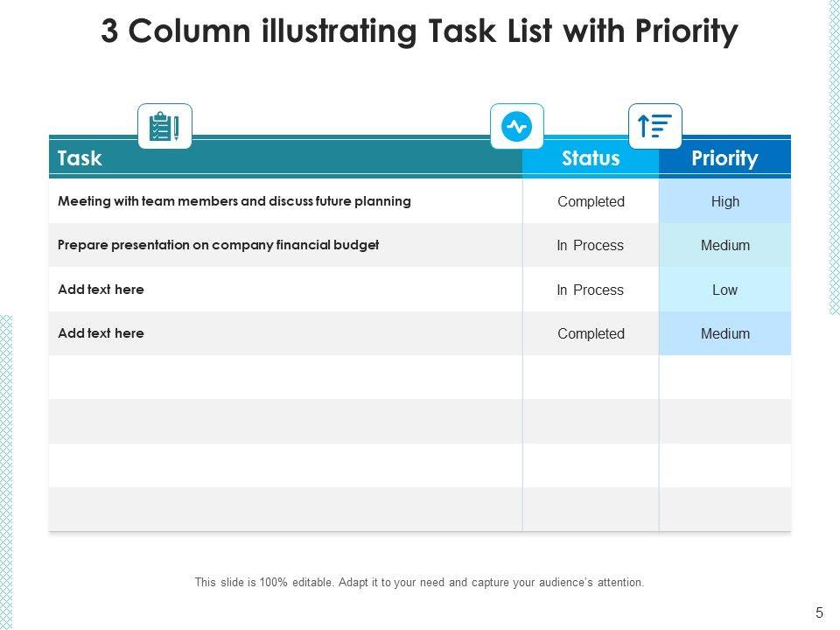Image resolution: width=840 pixels, height=630 pixels.
Task: Select Medium priority for presentation task
Action: (x=725, y=245)
